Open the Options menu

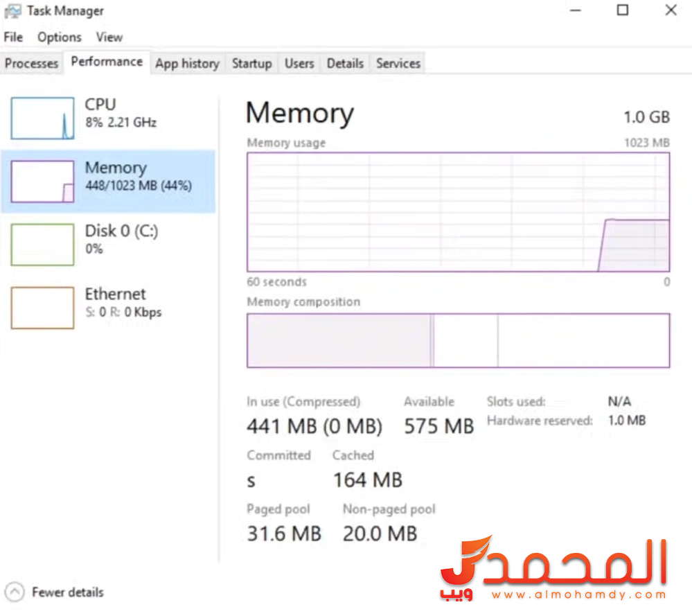[60, 37]
